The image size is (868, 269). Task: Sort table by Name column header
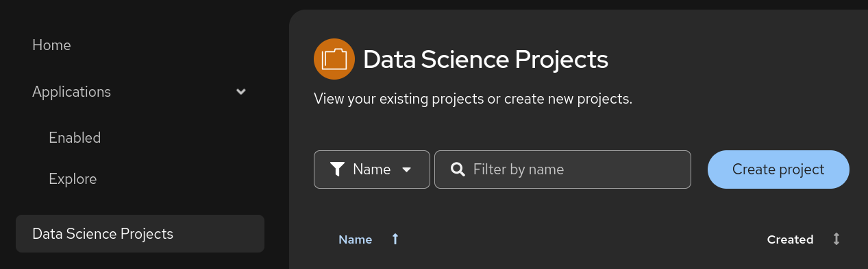[x=355, y=239]
